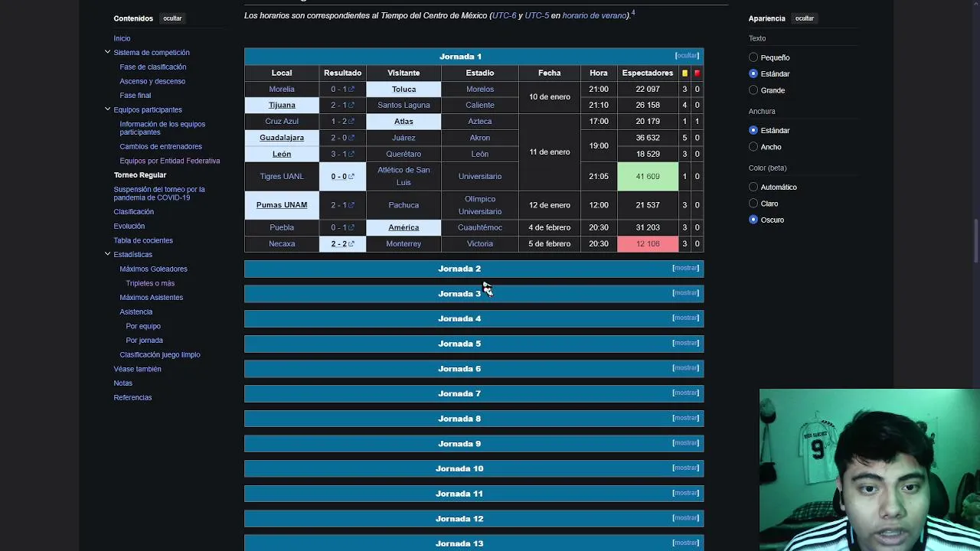Hide the Apariencia panel with ocultar
This screenshot has width=980, height=551.
point(804,18)
